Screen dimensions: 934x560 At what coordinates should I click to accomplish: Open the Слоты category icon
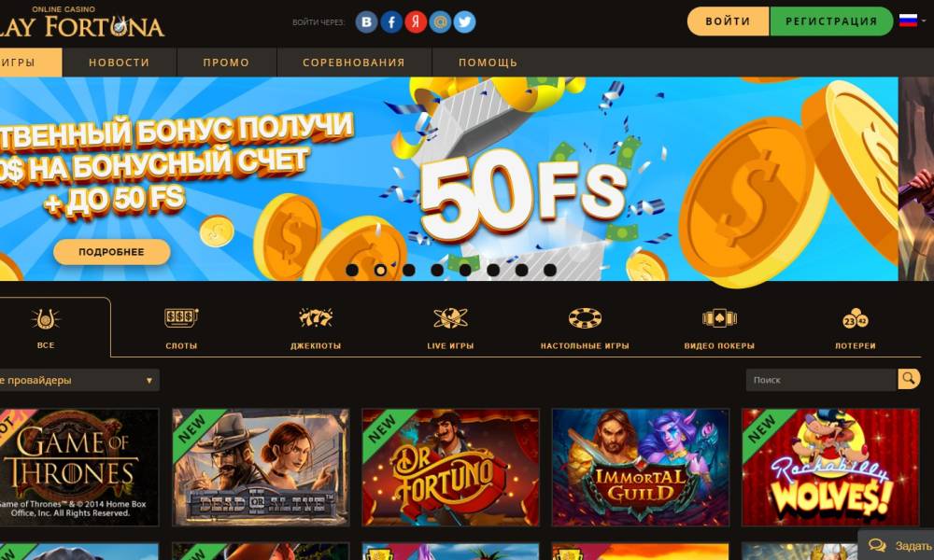coord(181,318)
